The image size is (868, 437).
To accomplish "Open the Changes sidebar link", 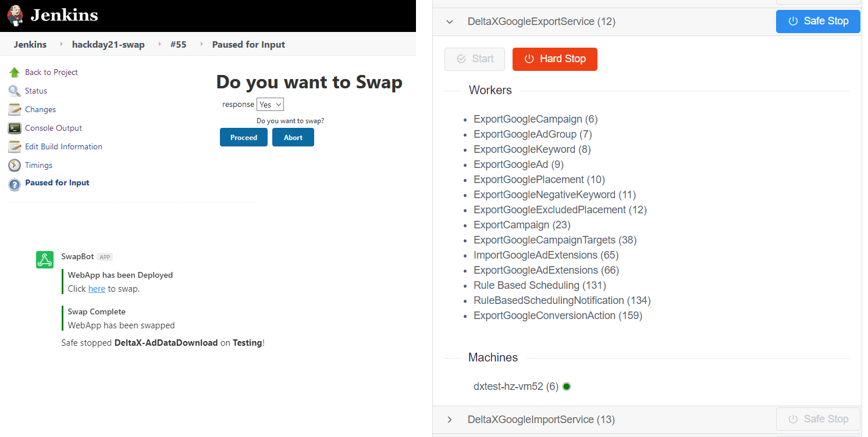I will (40, 109).
